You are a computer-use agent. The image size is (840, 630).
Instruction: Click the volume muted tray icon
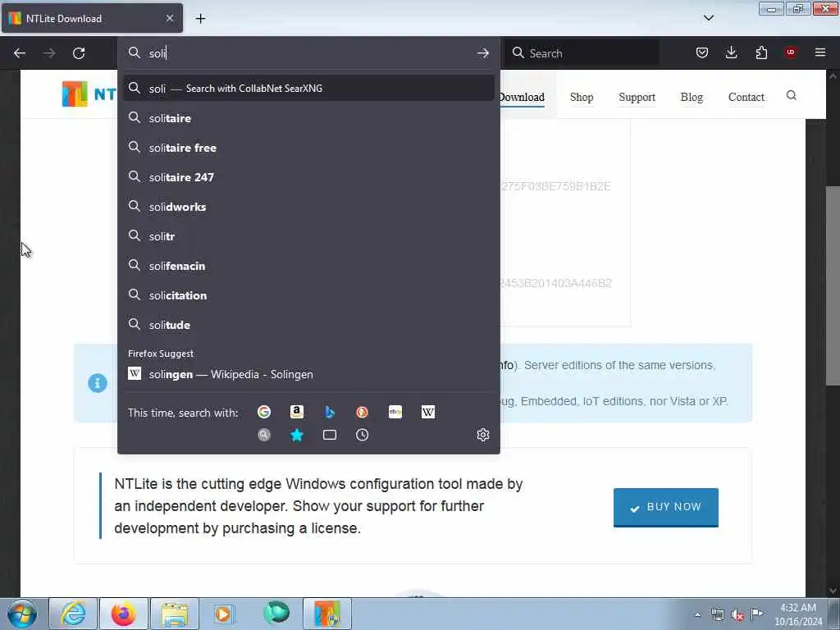coord(737,615)
